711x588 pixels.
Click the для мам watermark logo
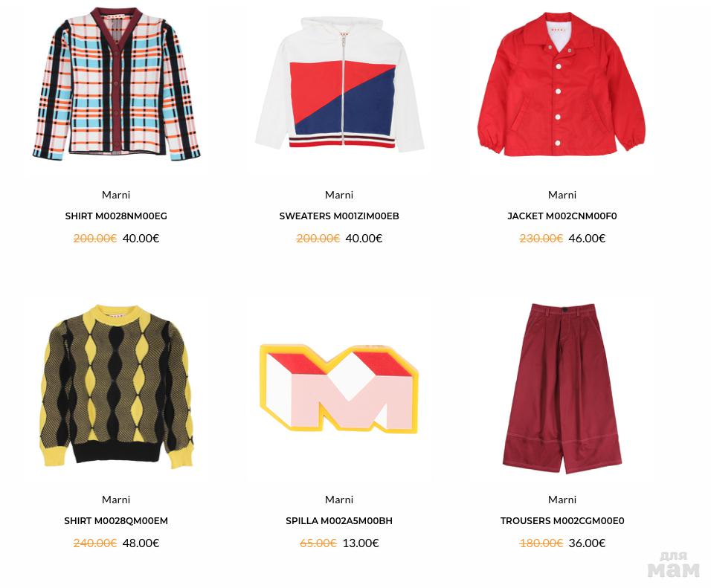click(673, 564)
